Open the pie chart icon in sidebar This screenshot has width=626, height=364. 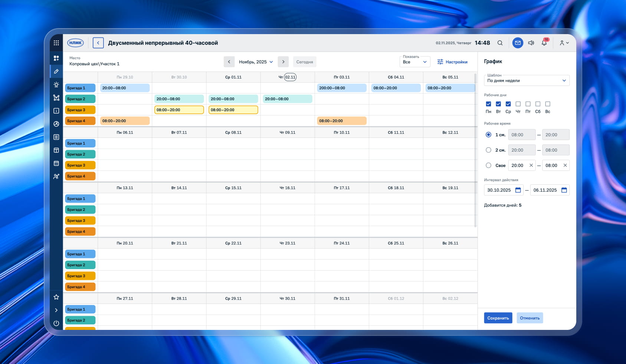click(x=56, y=124)
